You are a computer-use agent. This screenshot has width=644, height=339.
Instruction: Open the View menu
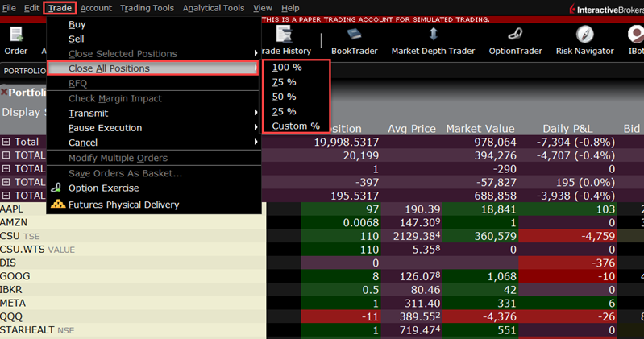tap(263, 8)
